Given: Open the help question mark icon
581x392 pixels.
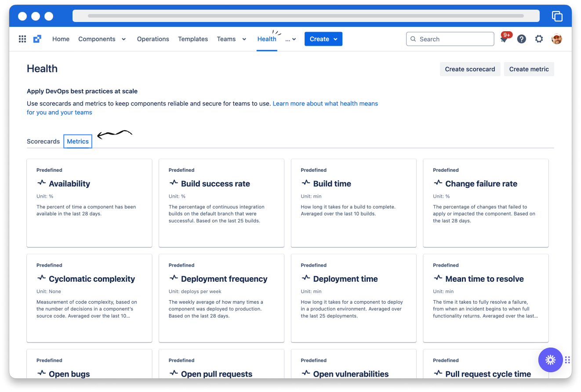Looking at the screenshot, I should (x=522, y=39).
